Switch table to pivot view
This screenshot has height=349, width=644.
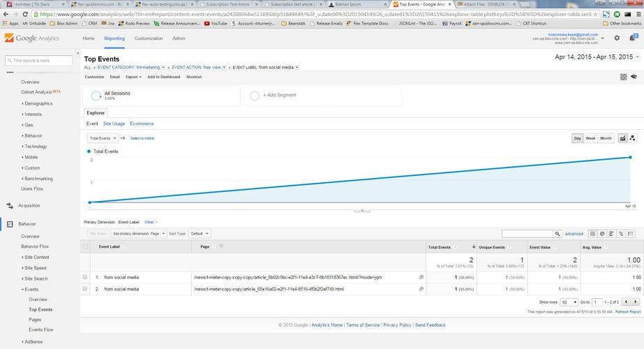click(631, 234)
